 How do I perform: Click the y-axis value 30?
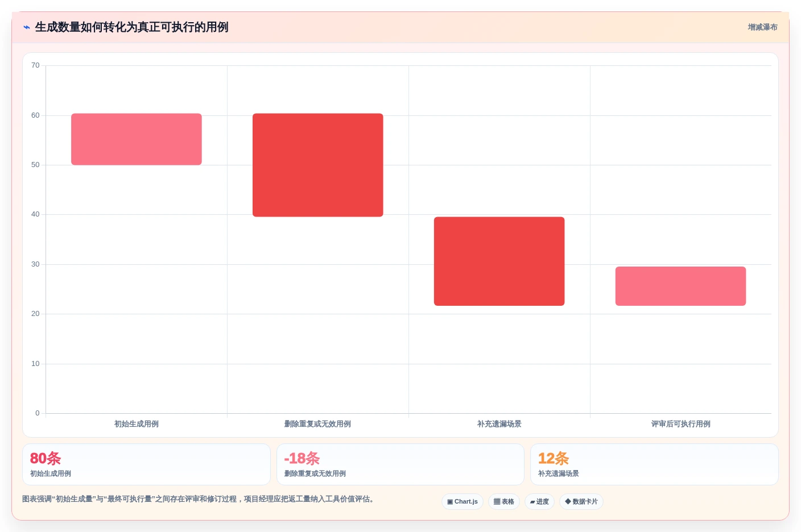pyautogui.click(x=35, y=264)
